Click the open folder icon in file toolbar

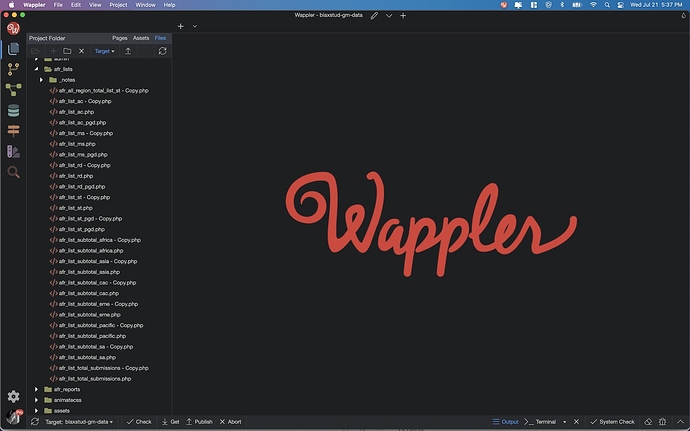[x=35, y=51]
